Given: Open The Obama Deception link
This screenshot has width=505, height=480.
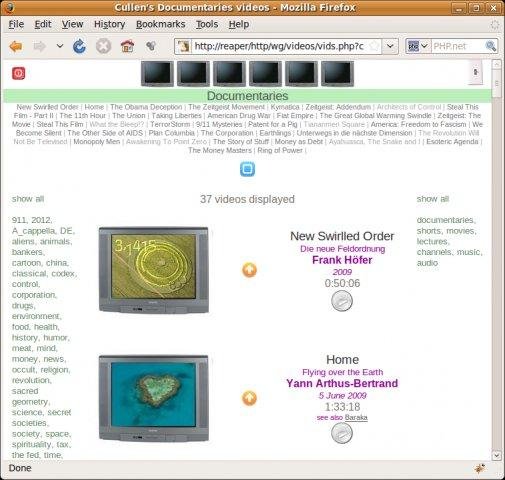Looking at the screenshot, I should [x=146, y=107].
